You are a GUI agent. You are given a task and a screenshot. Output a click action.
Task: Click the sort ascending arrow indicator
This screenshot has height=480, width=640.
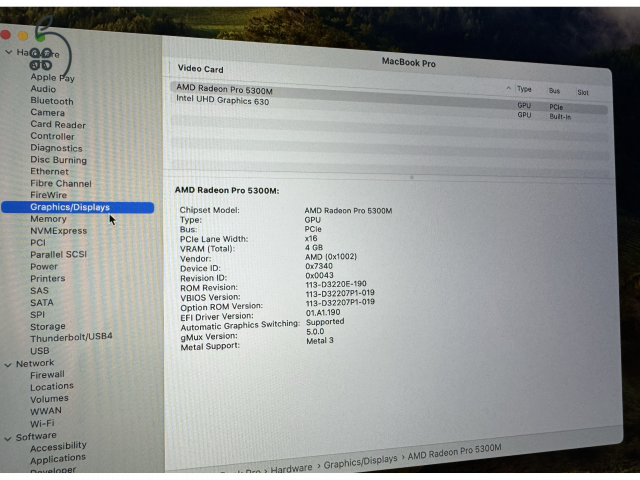(509, 88)
